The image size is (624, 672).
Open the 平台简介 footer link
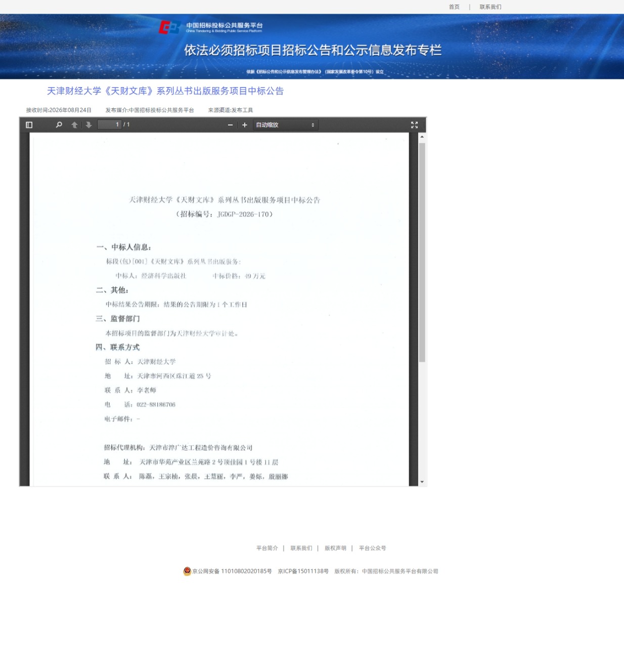(x=267, y=548)
